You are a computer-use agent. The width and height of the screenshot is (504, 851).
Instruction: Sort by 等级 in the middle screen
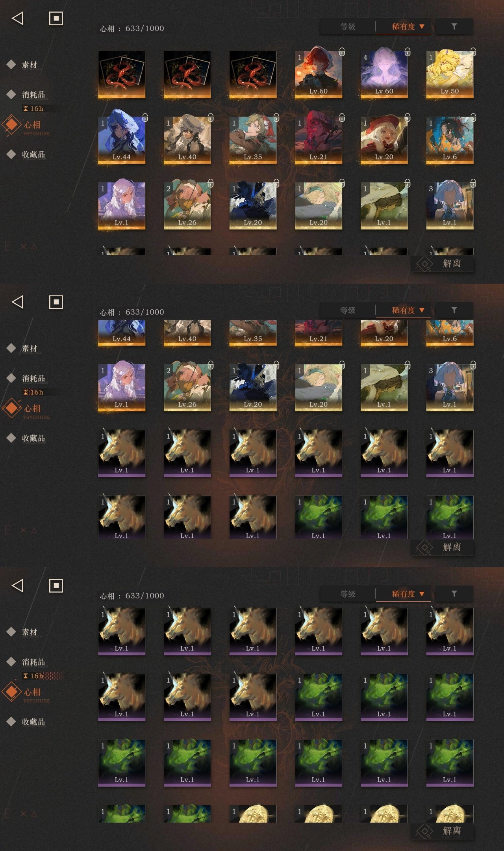click(348, 310)
